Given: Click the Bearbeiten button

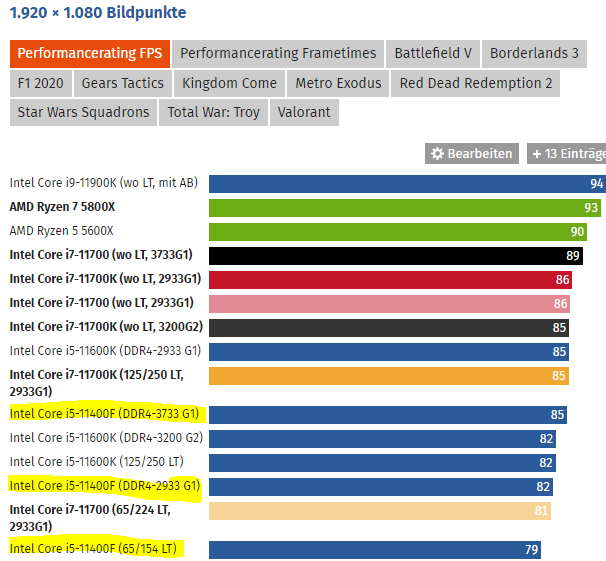Looking at the screenshot, I should pyautogui.click(x=472, y=154).
